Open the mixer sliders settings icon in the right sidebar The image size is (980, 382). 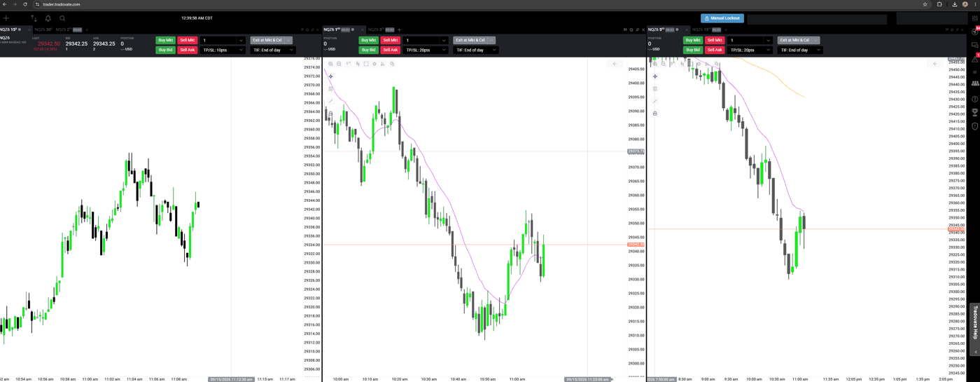click(x=974, y=18)
